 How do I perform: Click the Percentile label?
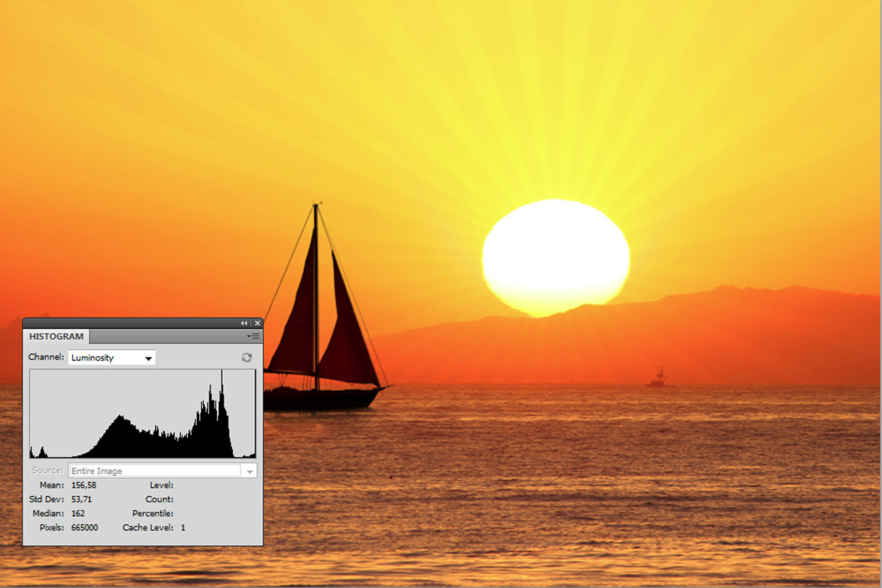(x=153, y=514)
